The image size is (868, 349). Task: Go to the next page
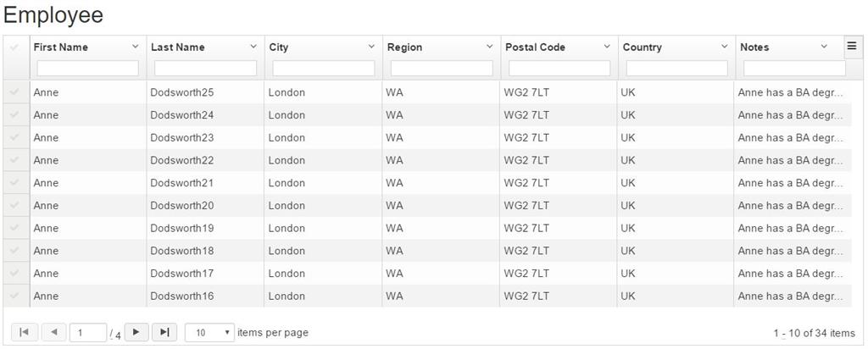(x=136, y=332)
